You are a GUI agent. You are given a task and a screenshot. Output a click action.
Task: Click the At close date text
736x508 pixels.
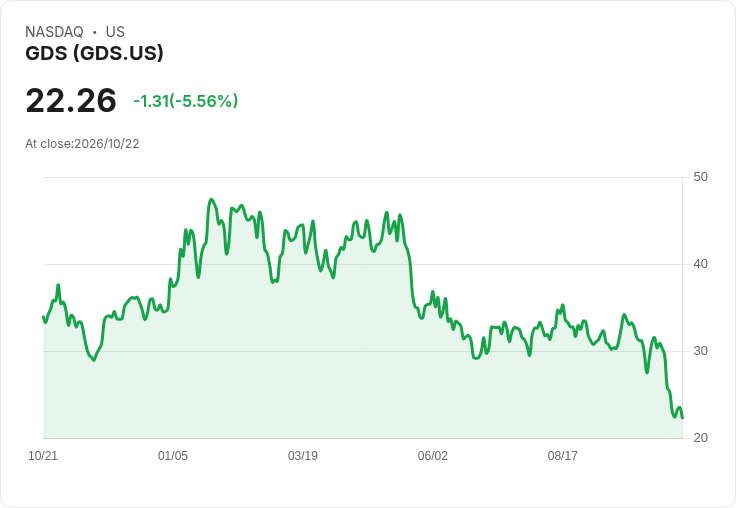82,144
